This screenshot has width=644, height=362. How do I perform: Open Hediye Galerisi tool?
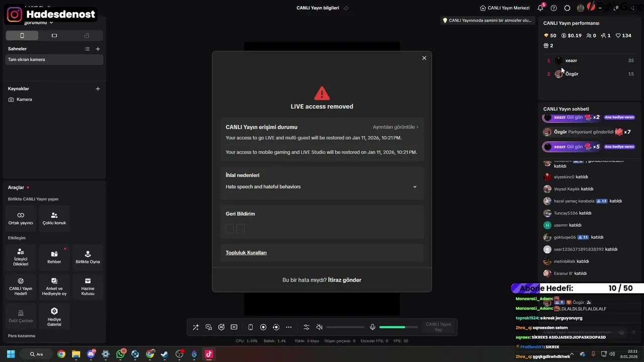[54, 316]
